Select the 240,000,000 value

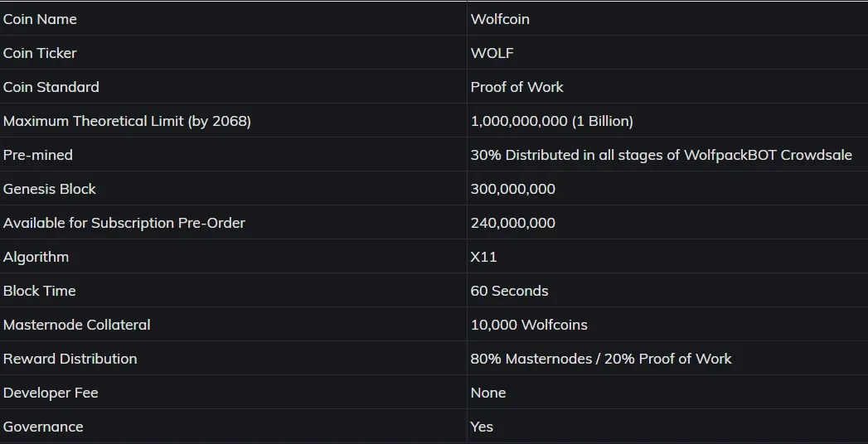(x=512, y=223)
